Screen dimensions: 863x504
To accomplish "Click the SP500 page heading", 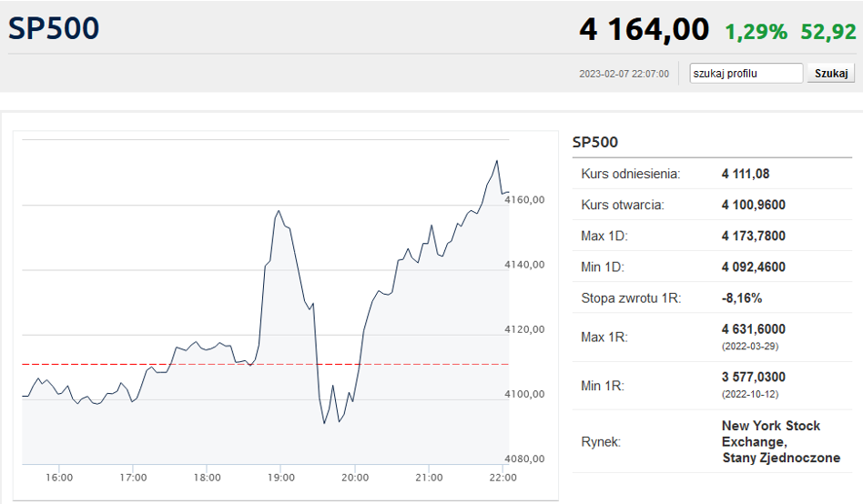I will tap(54, 28).
